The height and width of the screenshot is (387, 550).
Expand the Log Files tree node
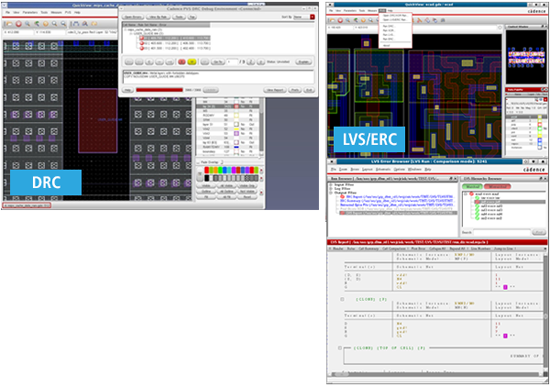coord(331,189)
